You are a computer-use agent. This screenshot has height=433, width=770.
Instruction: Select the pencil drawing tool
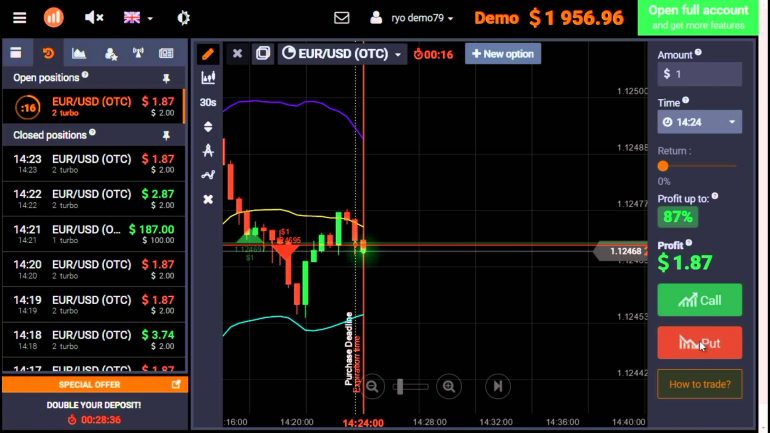coord(208,53)
